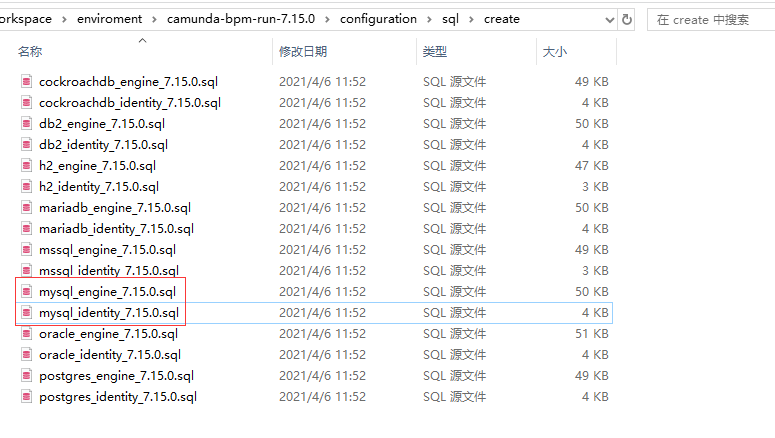The image size is (775, 438).
Task: Click the postgres_engine_7.15.0.sql file icon
Action: (27, 376)
